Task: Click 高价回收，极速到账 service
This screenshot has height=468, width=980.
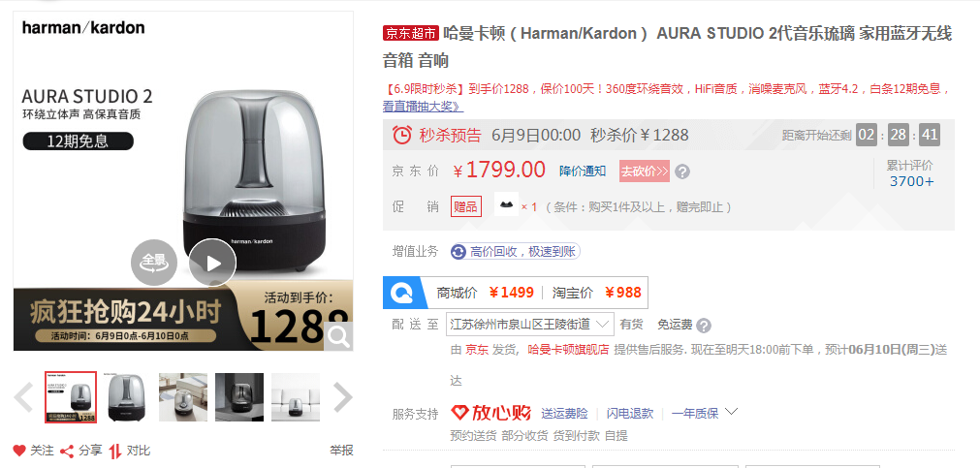Action: 516,251
